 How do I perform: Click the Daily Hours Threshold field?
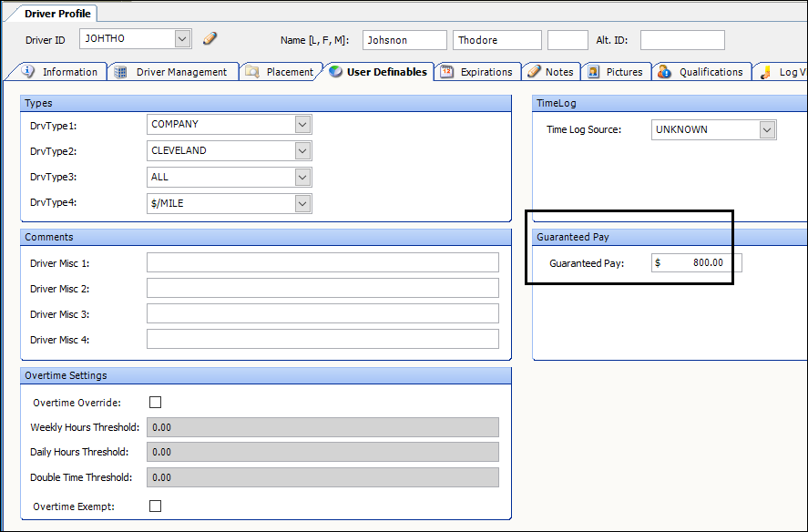[322, 452]
